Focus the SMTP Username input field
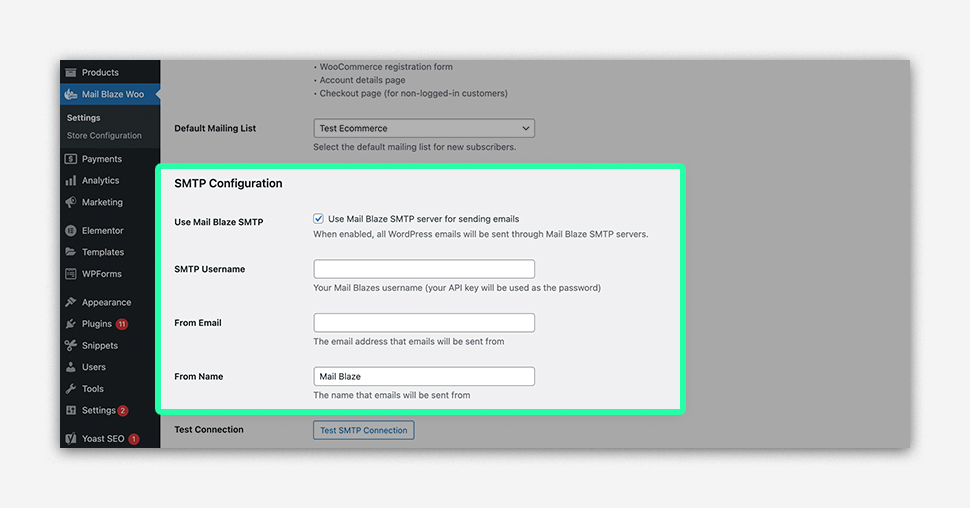Image resolution: width=970 pixels, height=508 pixels. click(x=424, y=269)
